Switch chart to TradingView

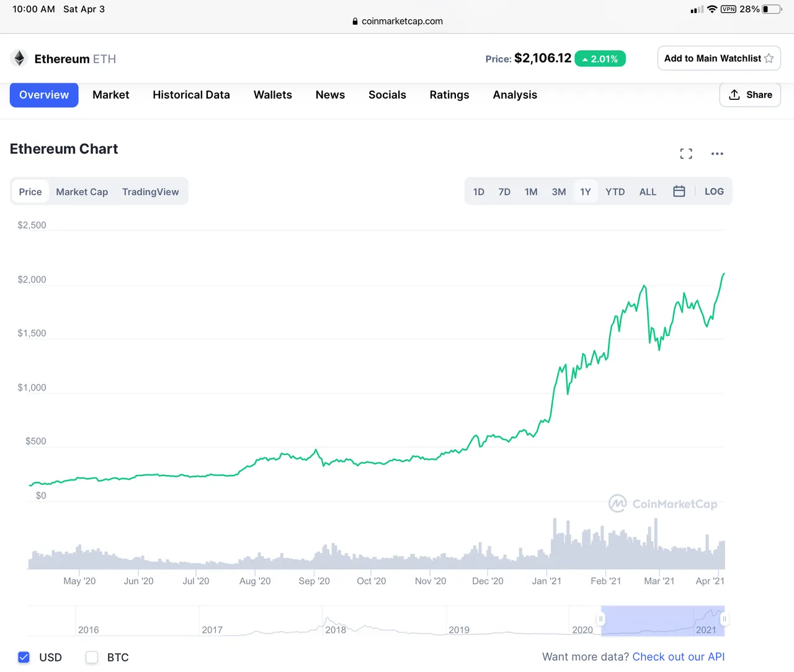150,192
